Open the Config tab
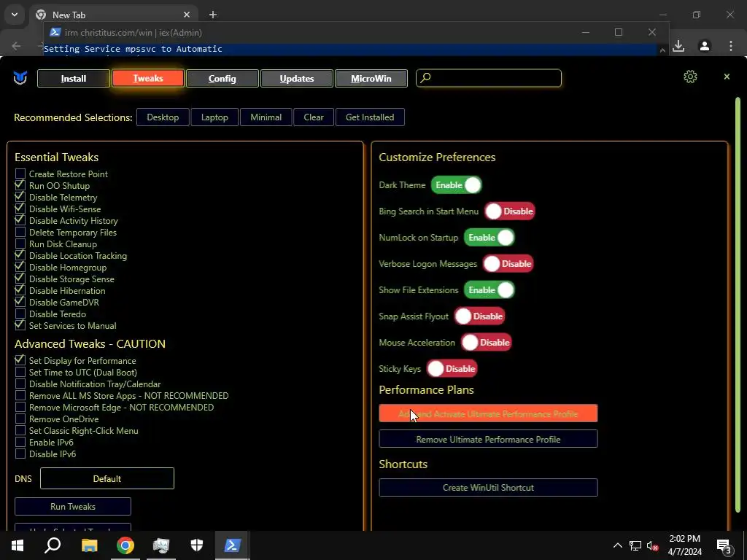 click(x=222, y=78)
